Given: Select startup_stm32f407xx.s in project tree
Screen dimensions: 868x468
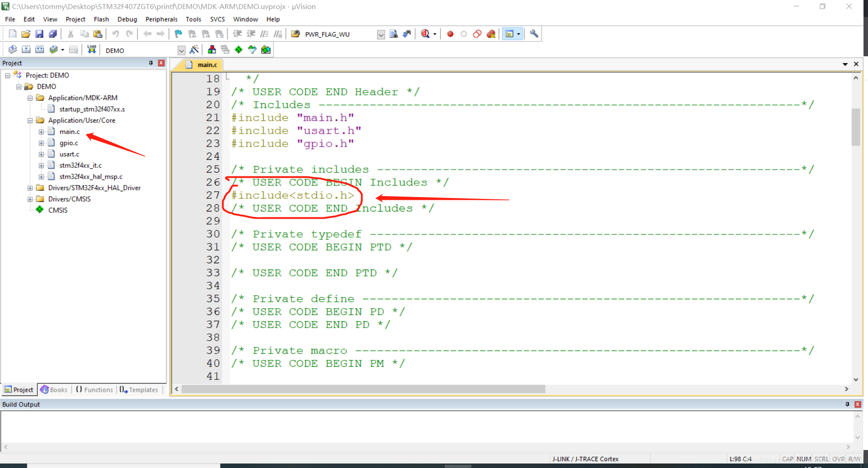Looking at the screenshot, I should pos(92,109).
